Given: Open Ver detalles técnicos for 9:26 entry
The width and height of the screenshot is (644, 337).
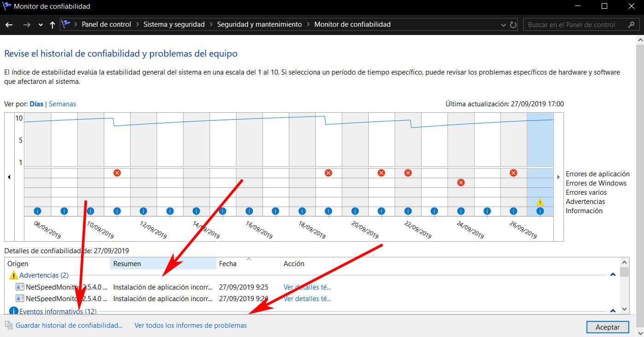Looking at the screenshot, I should click(x=307, y=298).
